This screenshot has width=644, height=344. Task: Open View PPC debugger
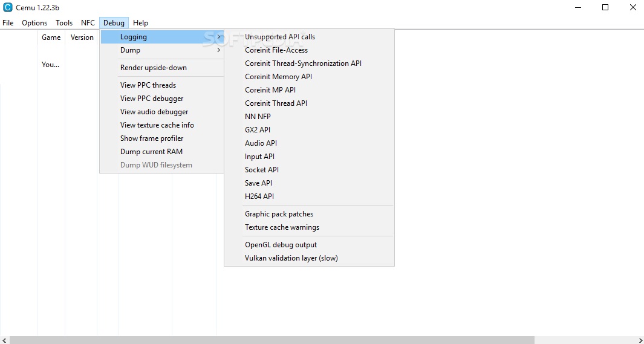click(152, 99)
